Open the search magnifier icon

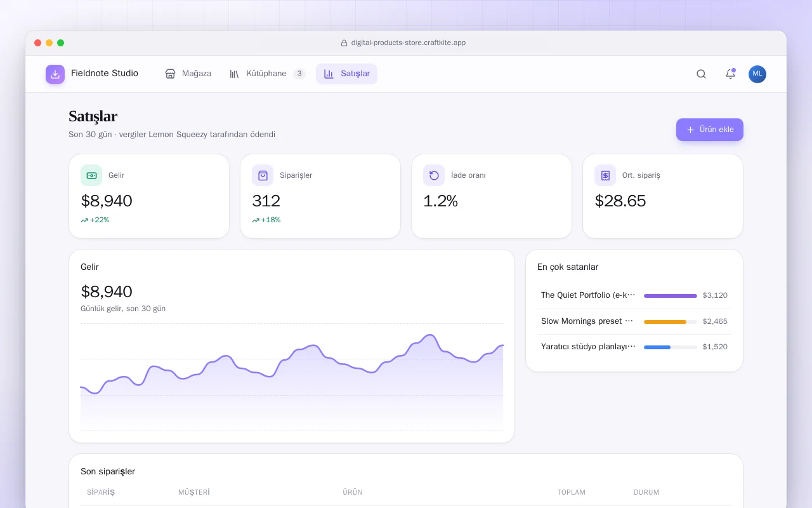point(701,74)
